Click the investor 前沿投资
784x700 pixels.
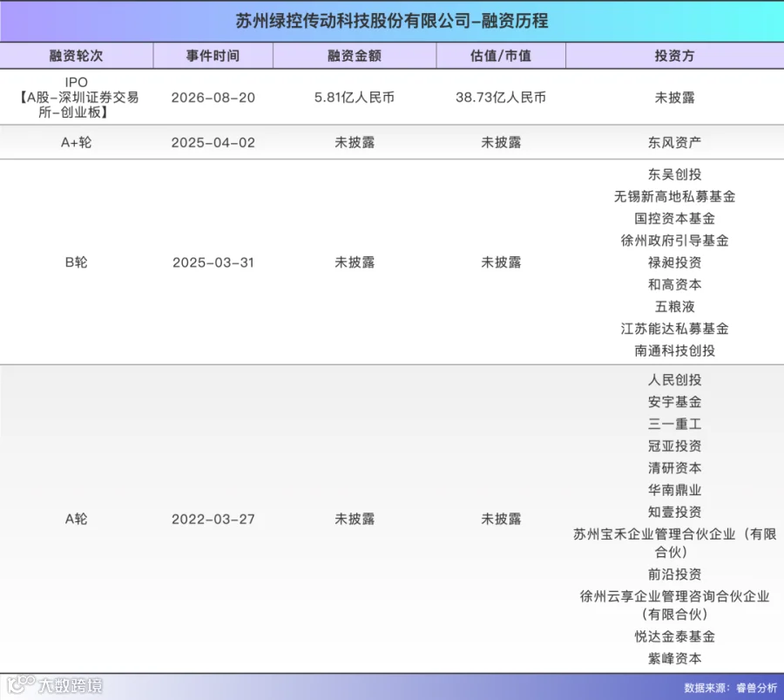pos(674,574)
